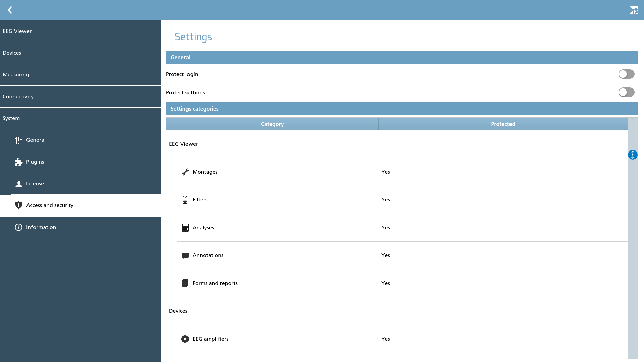The image size is (644, 362).
Task: Click the Plugins puzzle piece icon
Action: 19,162
